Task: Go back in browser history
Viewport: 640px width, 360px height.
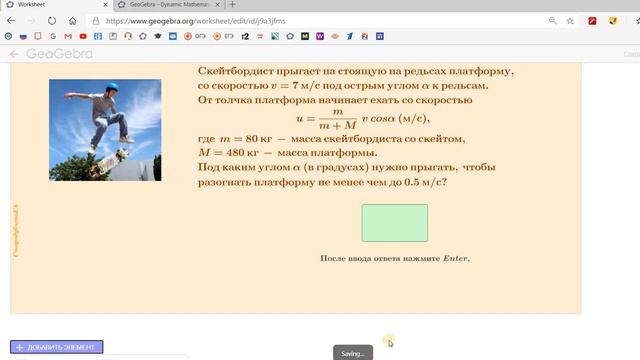Action: click(11, 21)
